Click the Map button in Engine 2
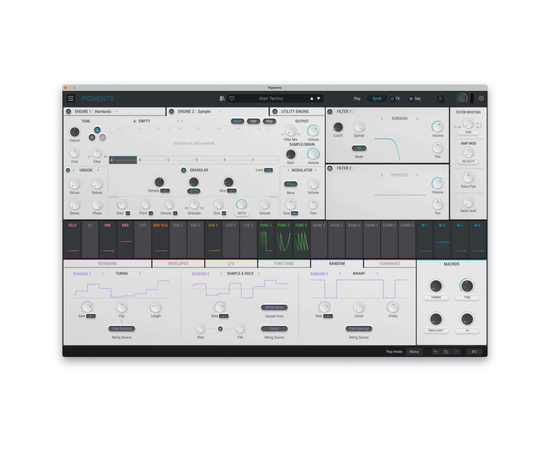This screenshot has height=450, width=550. pos(269,121)
